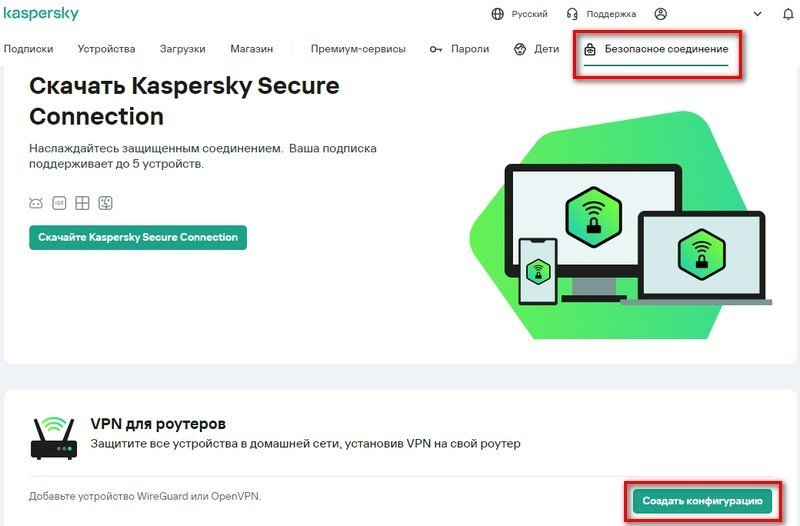Click the user account profile icon

coord(660,14)
